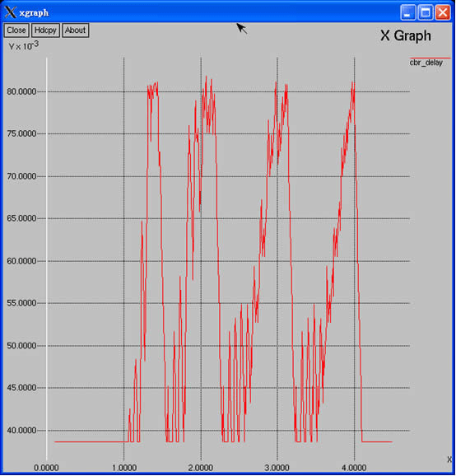Open the Hdcpy hardcopy dialog

tap(45, 30)
